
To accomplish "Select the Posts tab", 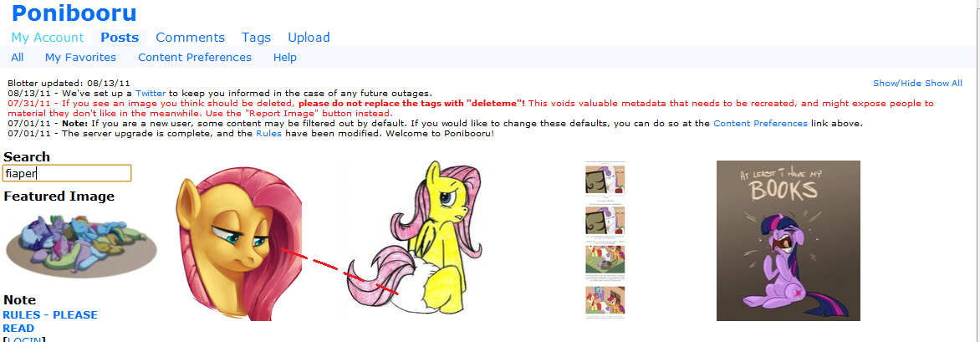I will pos(120,38).
